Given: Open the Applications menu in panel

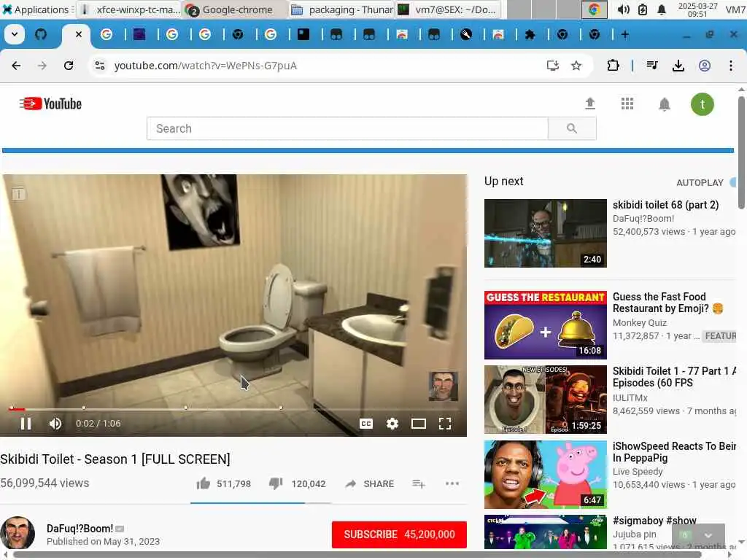Looking at the screenshot, I should point(37,9).
